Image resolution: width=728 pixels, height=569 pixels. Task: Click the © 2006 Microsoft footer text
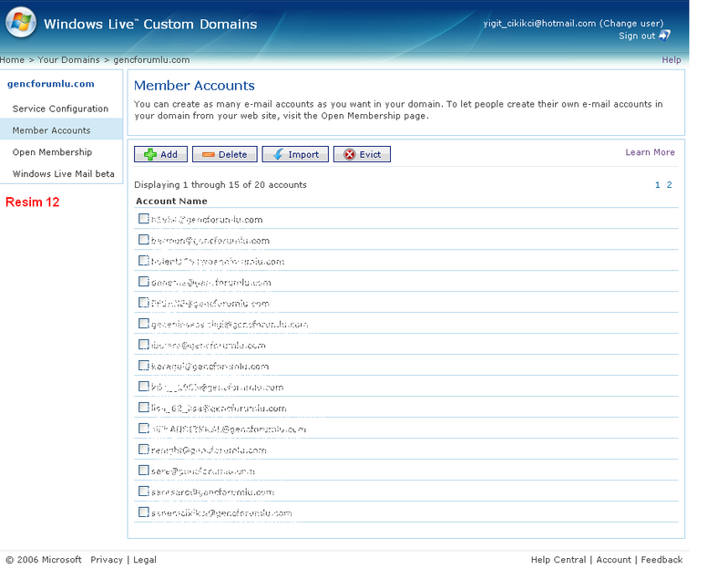point(44,560)
